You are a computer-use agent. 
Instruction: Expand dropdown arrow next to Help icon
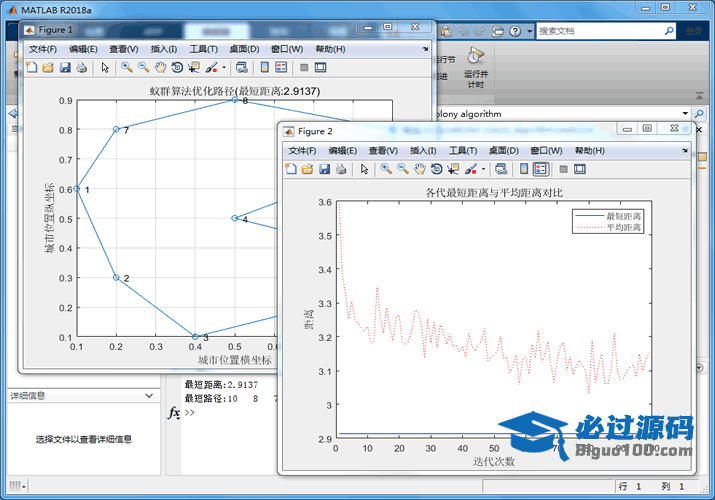pyautogui.click(x=529, y=31)
